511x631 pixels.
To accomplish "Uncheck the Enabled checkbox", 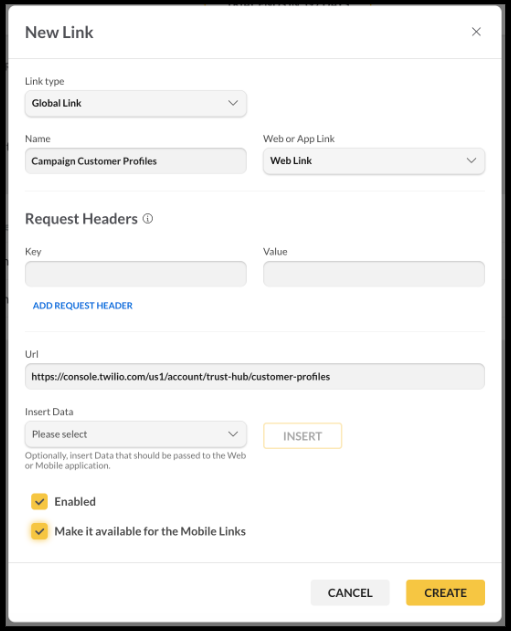I will click(x=39, y=501).
